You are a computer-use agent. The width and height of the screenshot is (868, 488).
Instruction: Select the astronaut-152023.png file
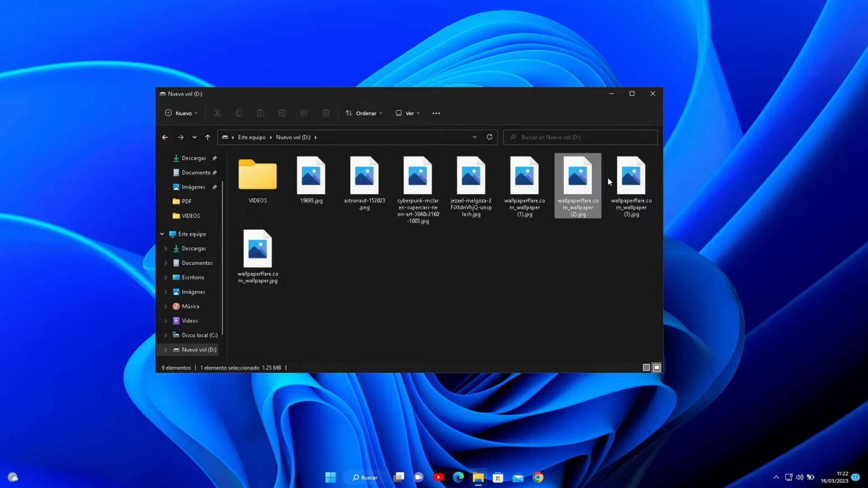364,183
